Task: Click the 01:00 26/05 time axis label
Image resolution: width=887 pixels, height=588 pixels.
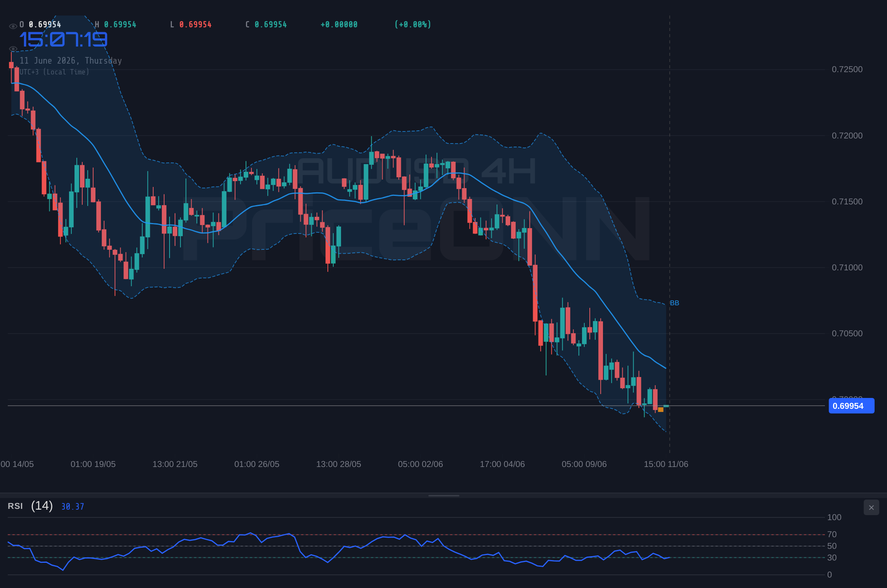Action: click(x=257, y=464)
